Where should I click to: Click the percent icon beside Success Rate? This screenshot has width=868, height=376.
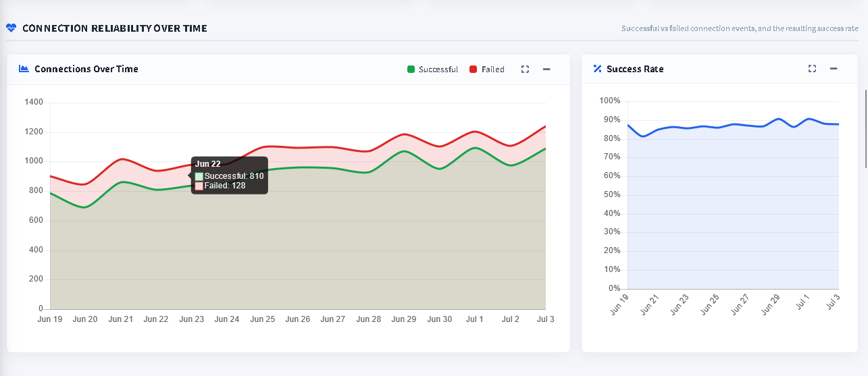coord(597,69)
